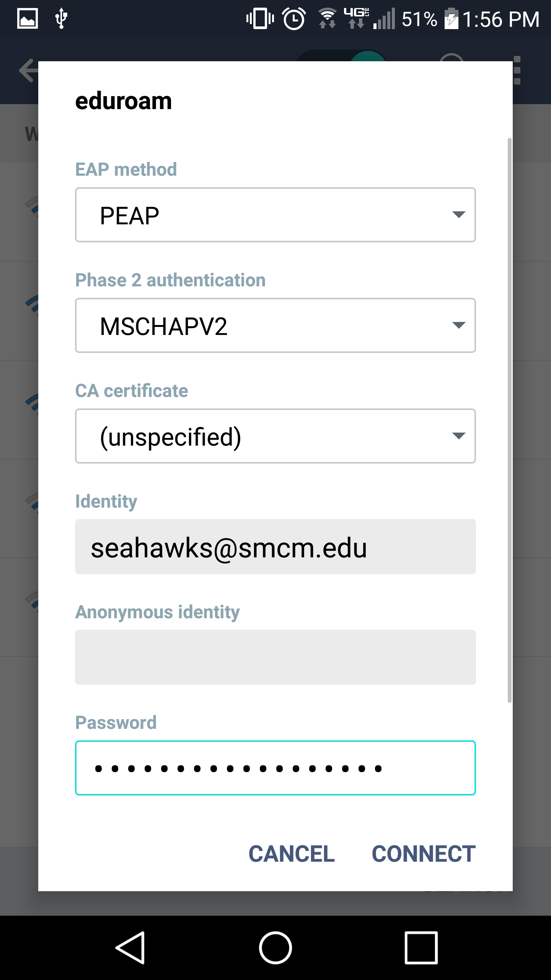Tap the back arrow in the header
This screenshot has height=980, width=551.
point(29,71)
